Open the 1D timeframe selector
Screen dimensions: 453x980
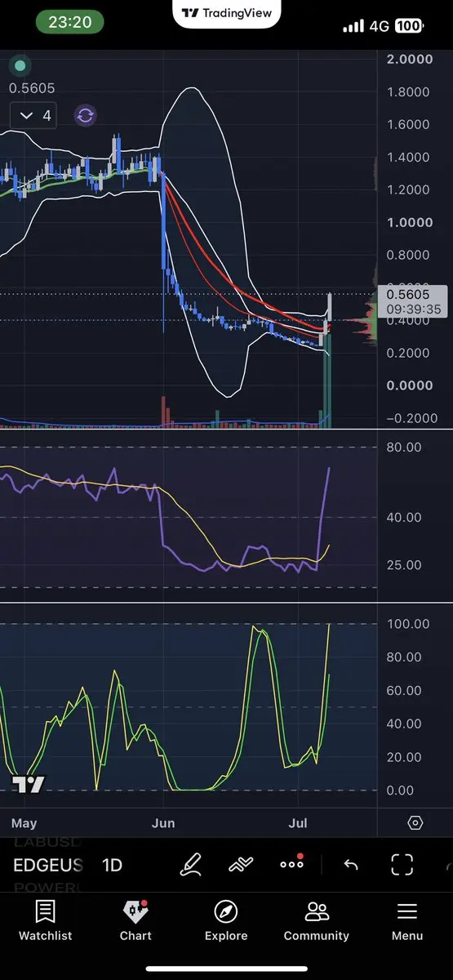coord(112,865)
